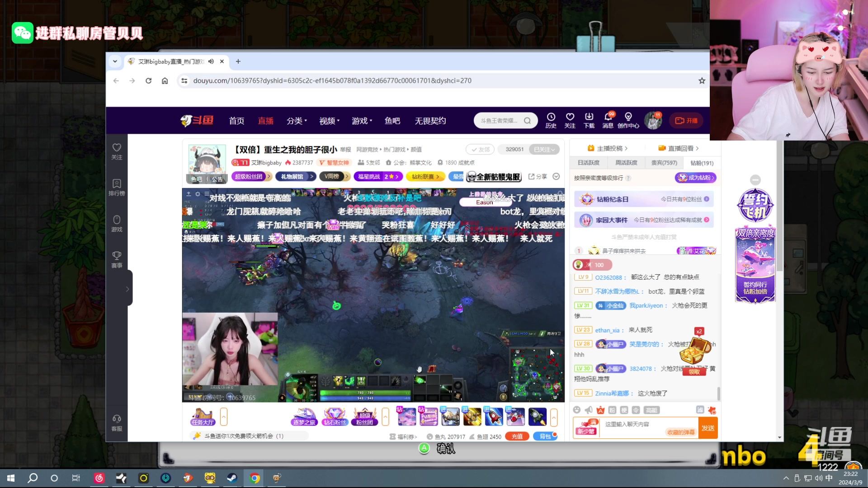Screen dimensions: 868x488
Task: Toggle the 滤 filter icon in chat toolbar
Action: [x=700, y=410]
